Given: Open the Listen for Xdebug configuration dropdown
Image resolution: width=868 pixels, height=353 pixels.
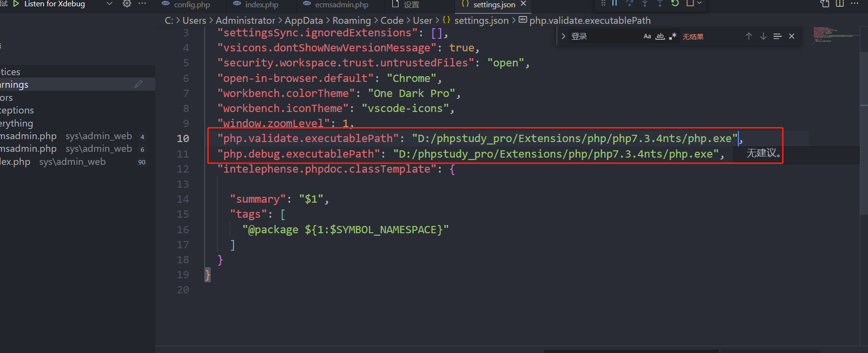Looking at the screenshot, I should (109, 4).
